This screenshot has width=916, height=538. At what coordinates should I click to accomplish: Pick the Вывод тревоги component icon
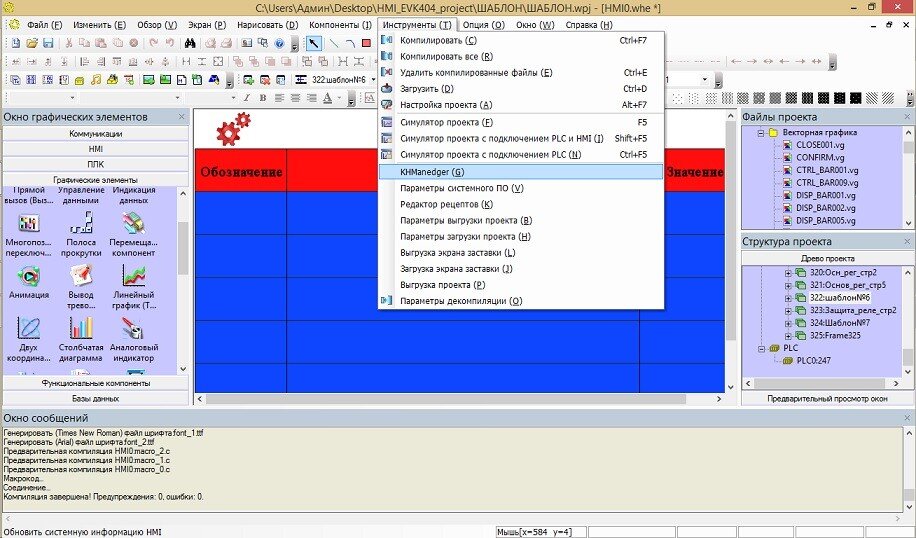(x=81, y=276)
